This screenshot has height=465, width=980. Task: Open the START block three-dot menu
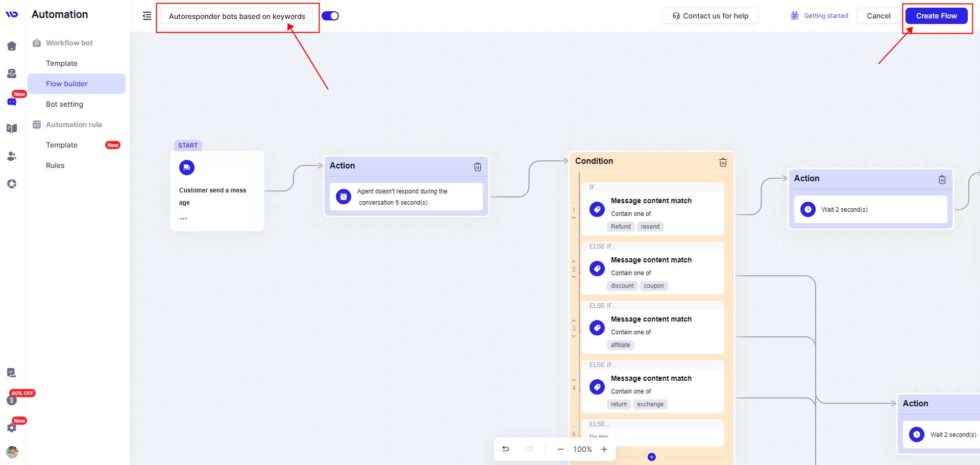point(184,218)
